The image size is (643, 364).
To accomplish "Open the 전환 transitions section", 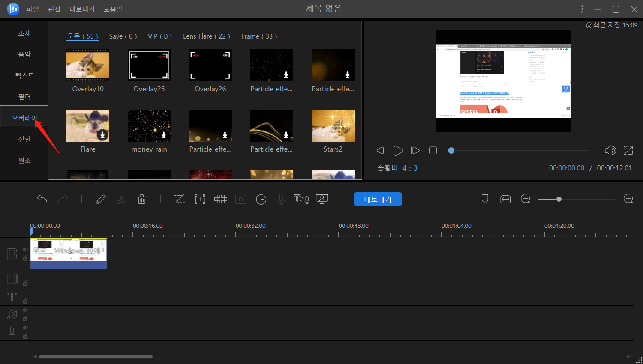I will tap(24, 139).
